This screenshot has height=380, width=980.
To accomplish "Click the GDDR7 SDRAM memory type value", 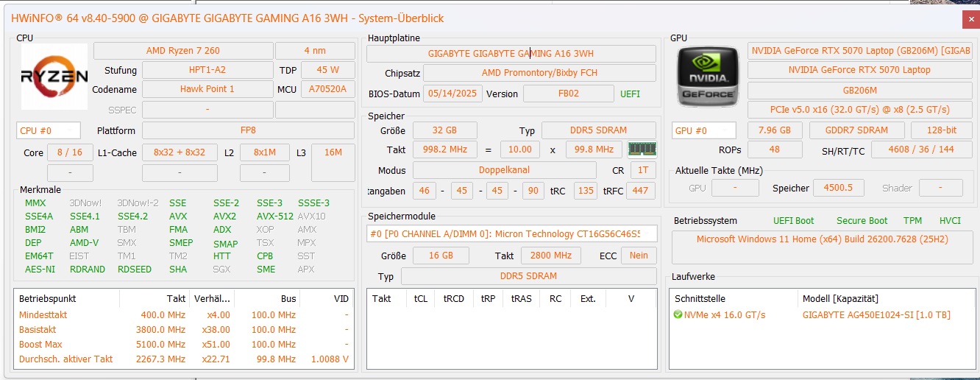I will coord(856,130).
